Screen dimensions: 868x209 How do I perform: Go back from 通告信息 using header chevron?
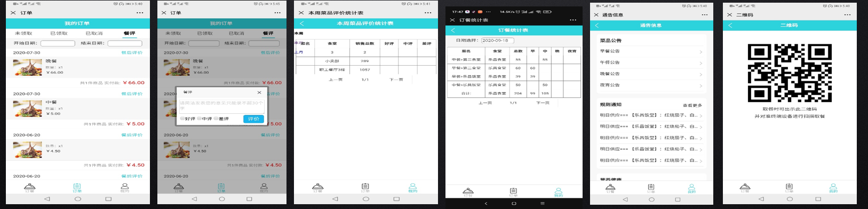pyautogui.click(x=597, y=25)
